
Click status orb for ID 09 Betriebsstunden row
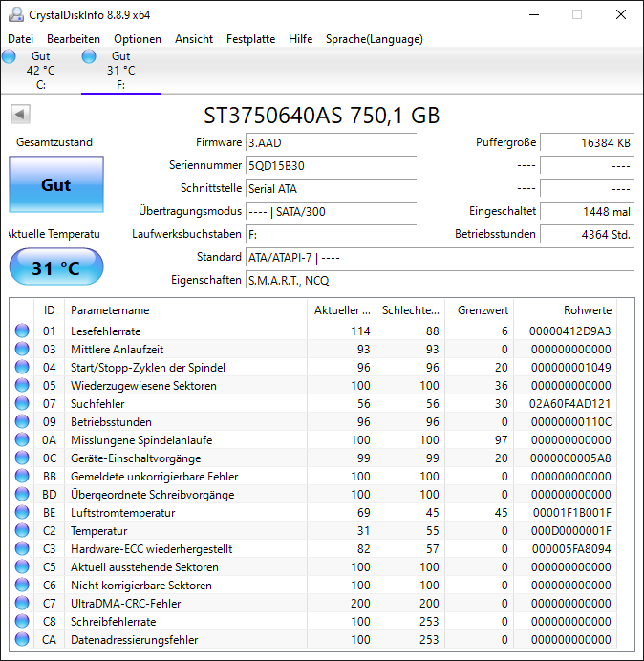click(x=22, y=421)
